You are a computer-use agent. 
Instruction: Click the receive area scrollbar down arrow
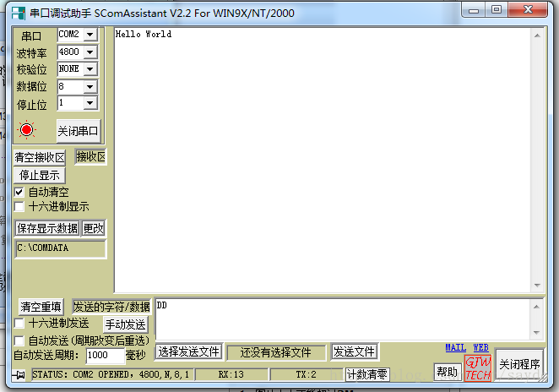click(x=537, y=286)
